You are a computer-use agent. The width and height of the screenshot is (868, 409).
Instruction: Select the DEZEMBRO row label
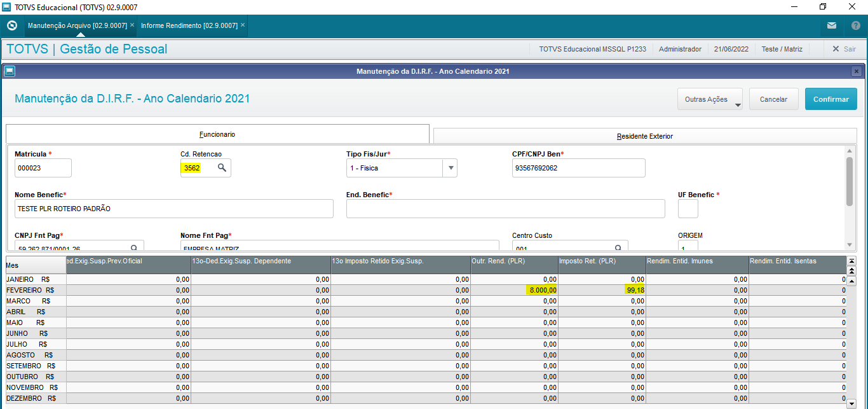[x=36, y=398]
